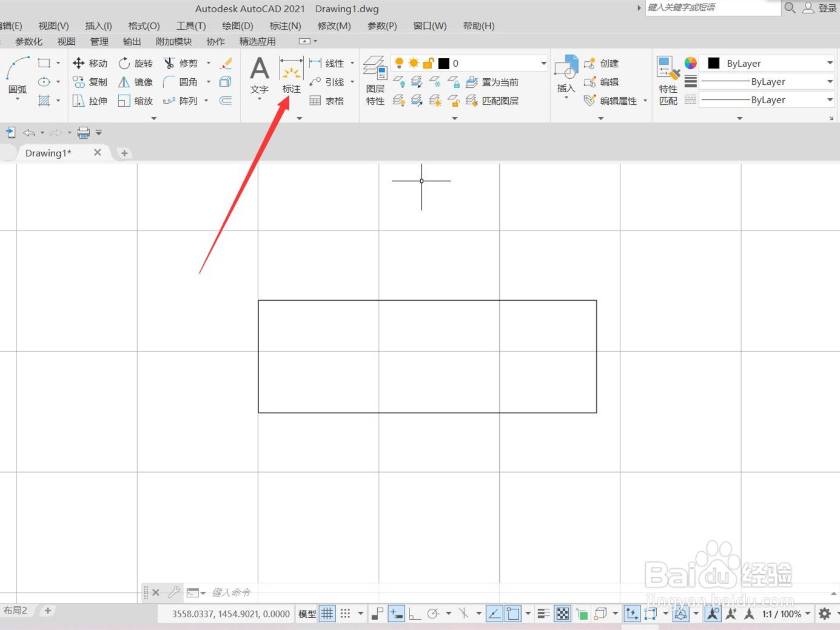Toggle transparency display in status bar
Screen dimensions: 840x630
(x=563, y=614)
